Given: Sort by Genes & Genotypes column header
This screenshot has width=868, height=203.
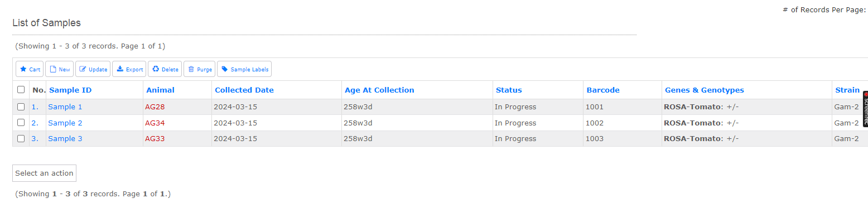Looking at the screenshot, I should pyautogui.click(x=705, y=90).
